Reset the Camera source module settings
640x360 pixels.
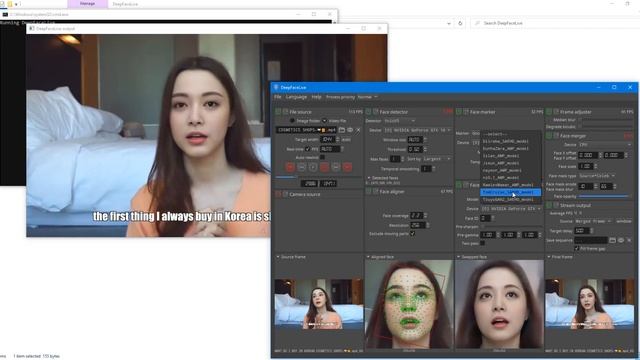tap(286, 194)
